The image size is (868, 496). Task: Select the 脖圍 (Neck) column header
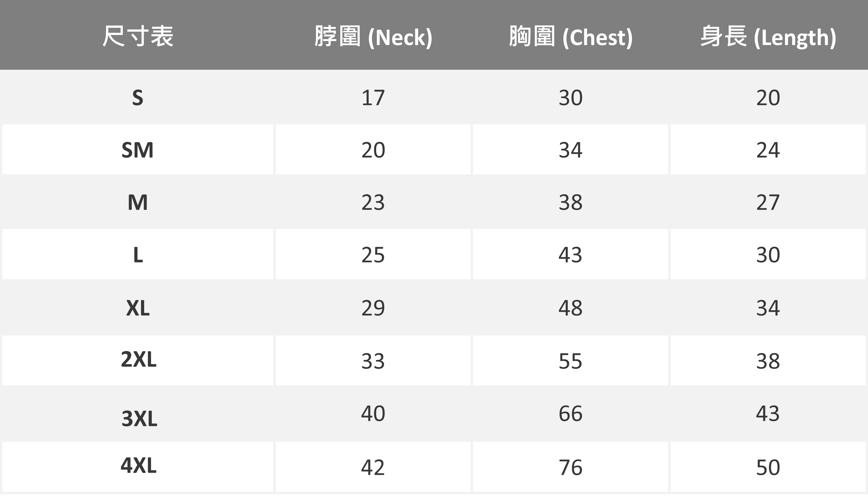tap(373, 36)
